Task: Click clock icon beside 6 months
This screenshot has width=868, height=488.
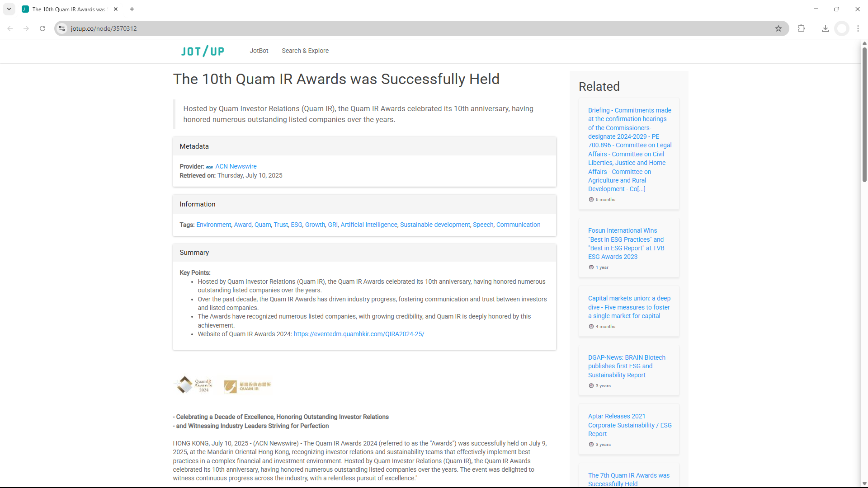Action: point(591,199)
